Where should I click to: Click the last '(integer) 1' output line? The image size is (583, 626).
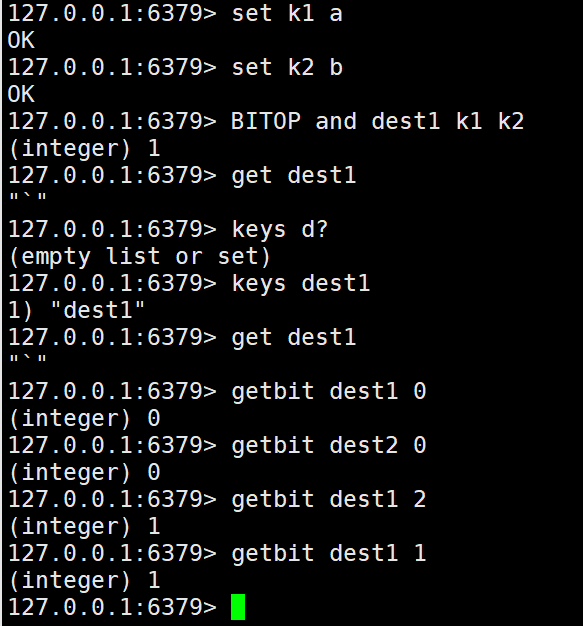[84, 580]
